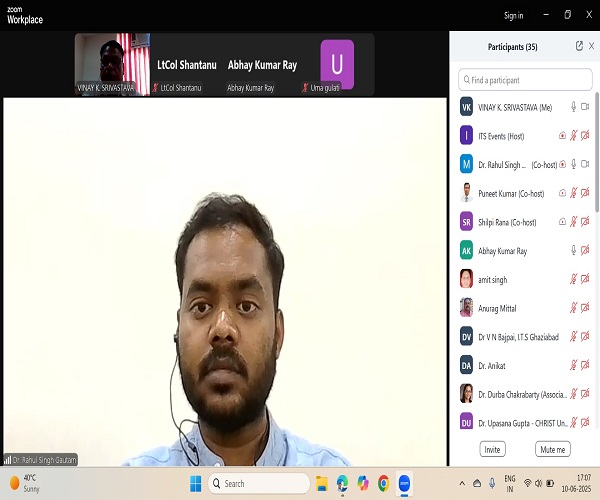Click microphone icon for Abhay Kumar Ray
The height and width of the screenshot is (500, 600).
(573, 250)
